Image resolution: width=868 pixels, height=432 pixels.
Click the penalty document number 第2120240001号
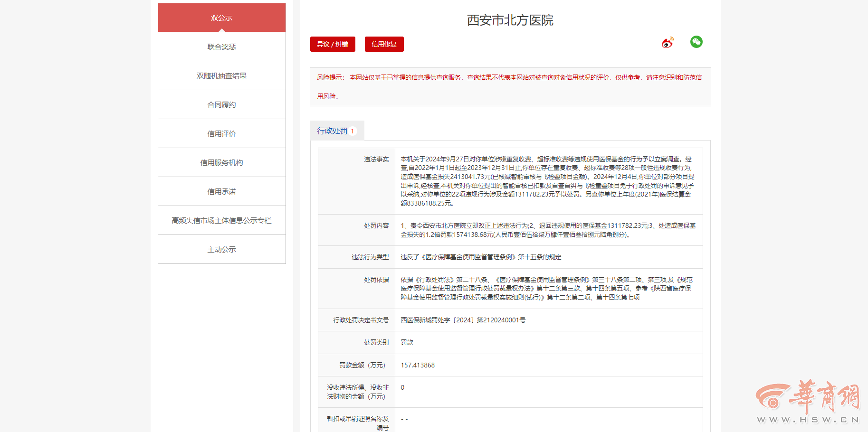(x=501, y=320)
